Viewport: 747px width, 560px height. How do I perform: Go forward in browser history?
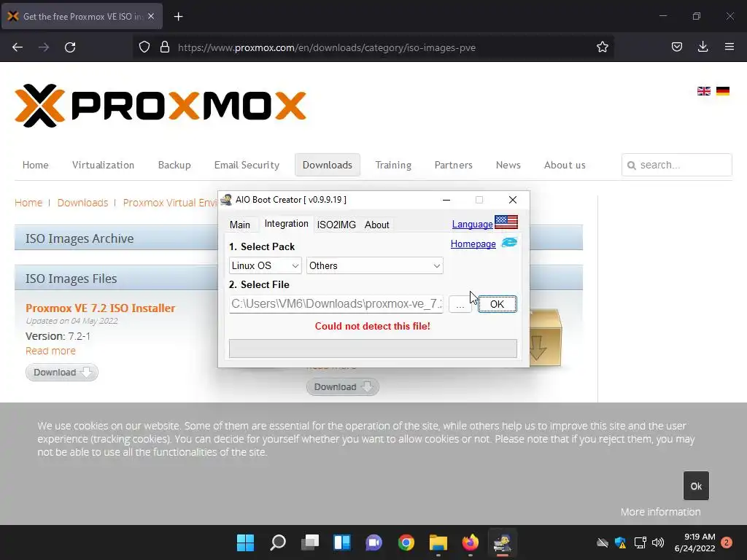point(44,47)
